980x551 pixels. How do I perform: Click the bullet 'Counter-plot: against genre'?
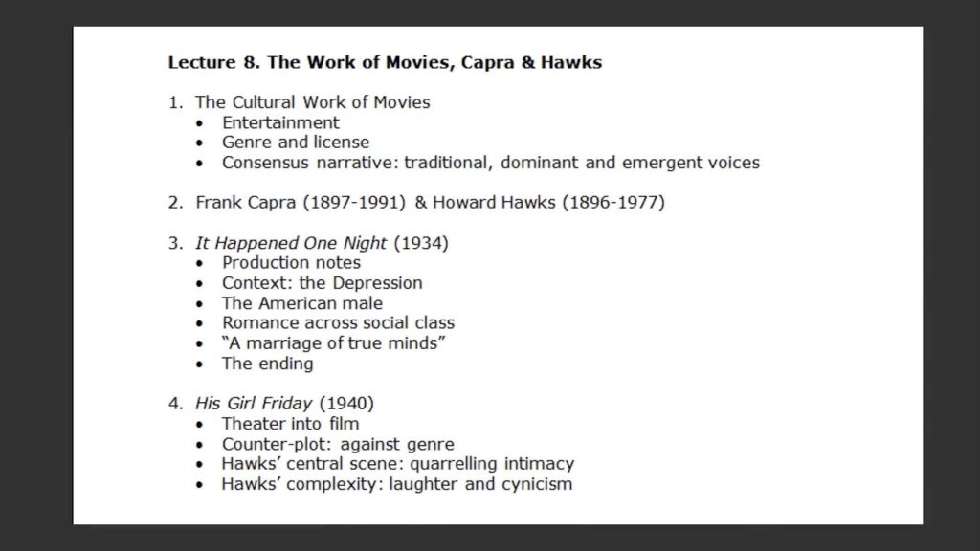[x=338, y=444]
